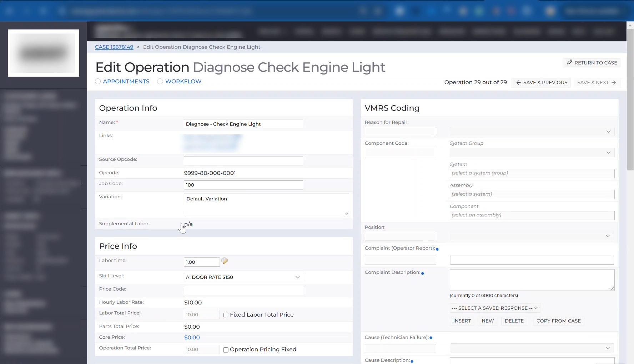Image resolution: width=634 pixels, height=364 pixels.
Task: Click the Job Code input field
Action: point(243,185)
